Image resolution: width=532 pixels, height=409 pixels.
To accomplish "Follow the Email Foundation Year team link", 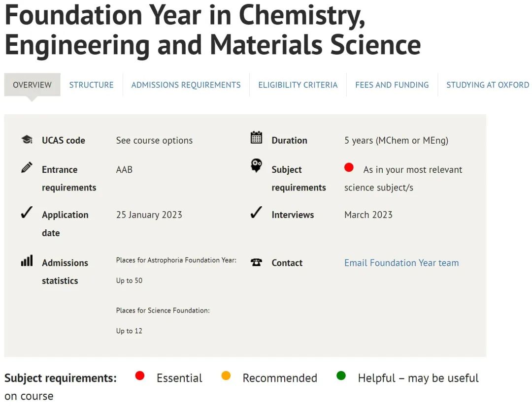I will 401,263.
